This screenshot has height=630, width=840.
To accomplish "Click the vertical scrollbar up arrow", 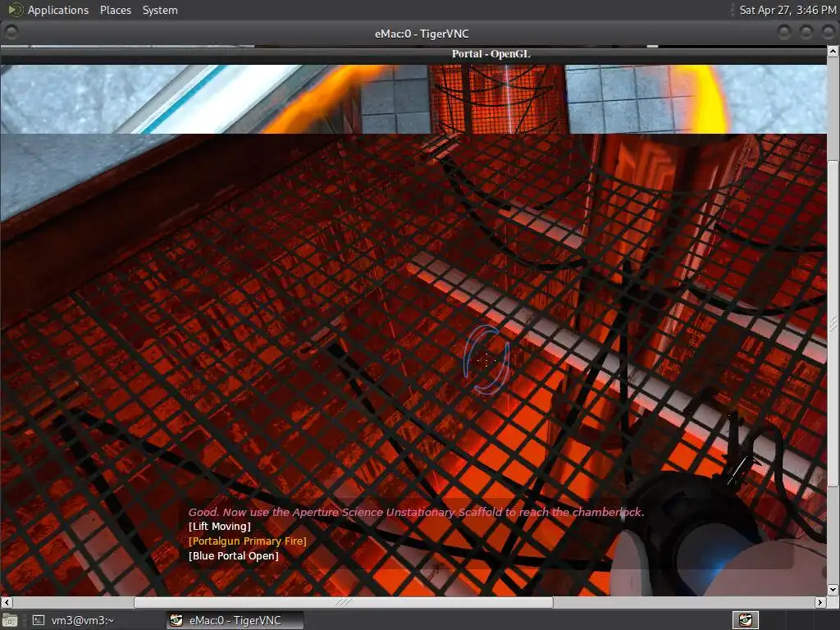I will tap(833, 51).
